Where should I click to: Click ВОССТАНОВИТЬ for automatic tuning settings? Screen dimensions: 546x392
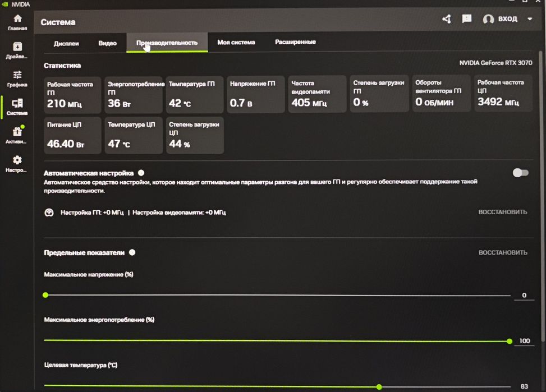[502, 212]
